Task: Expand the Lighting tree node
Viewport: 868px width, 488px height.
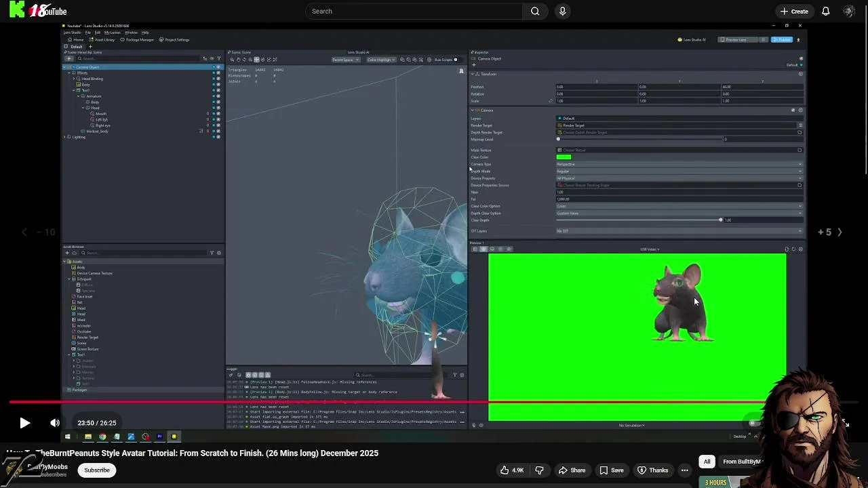Action: point(64,137)
